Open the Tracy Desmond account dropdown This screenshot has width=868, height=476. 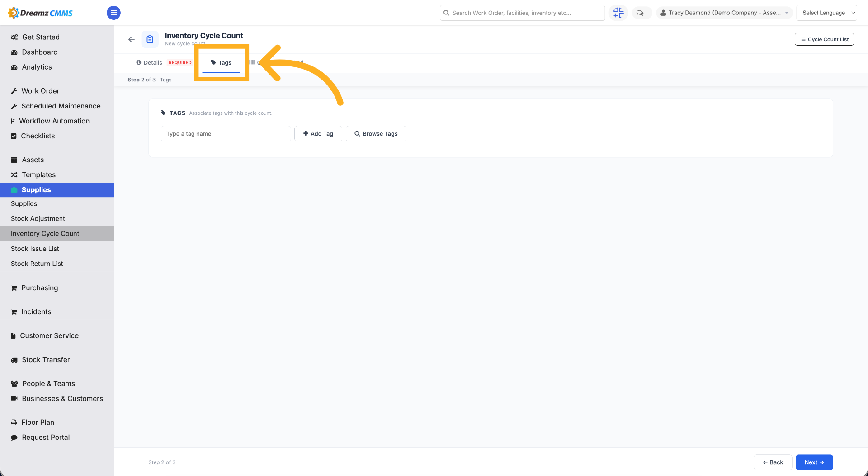[x=724, y=13]
